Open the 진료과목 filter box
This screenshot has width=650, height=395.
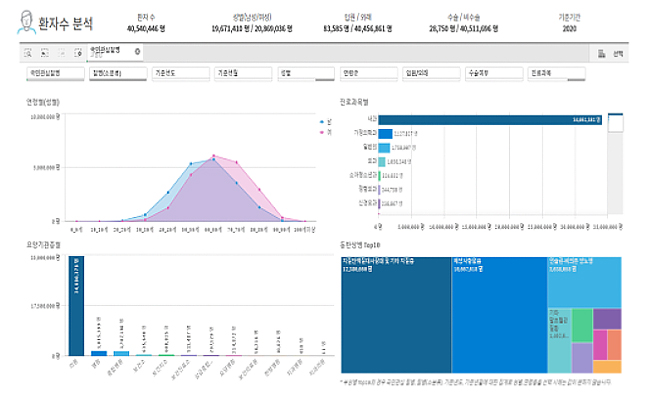click(556, 73)
